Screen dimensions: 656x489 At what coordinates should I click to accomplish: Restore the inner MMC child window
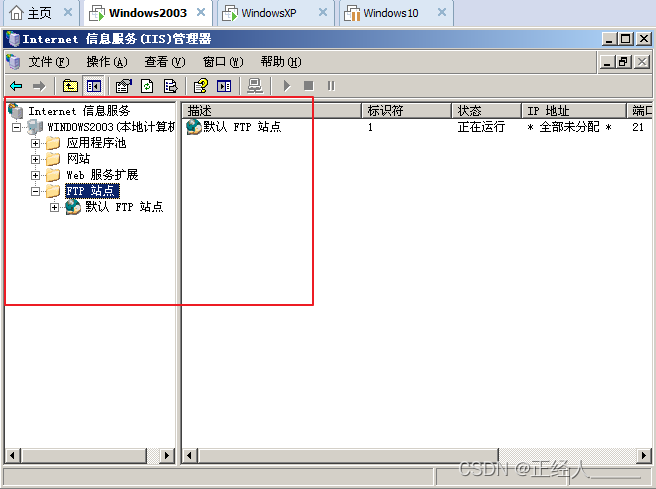(623, 62)
